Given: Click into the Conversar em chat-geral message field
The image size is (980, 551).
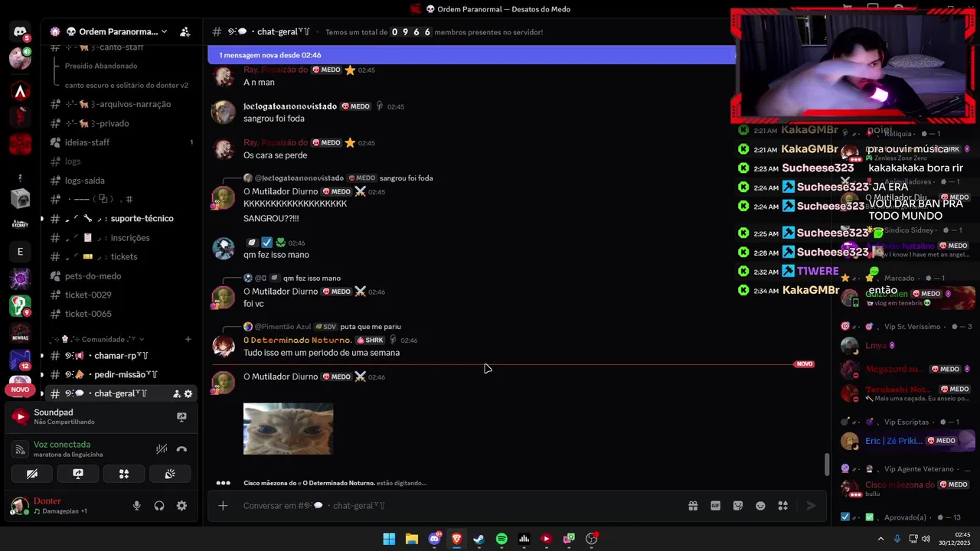Looking at the screenshot, I should coord(459,505).
